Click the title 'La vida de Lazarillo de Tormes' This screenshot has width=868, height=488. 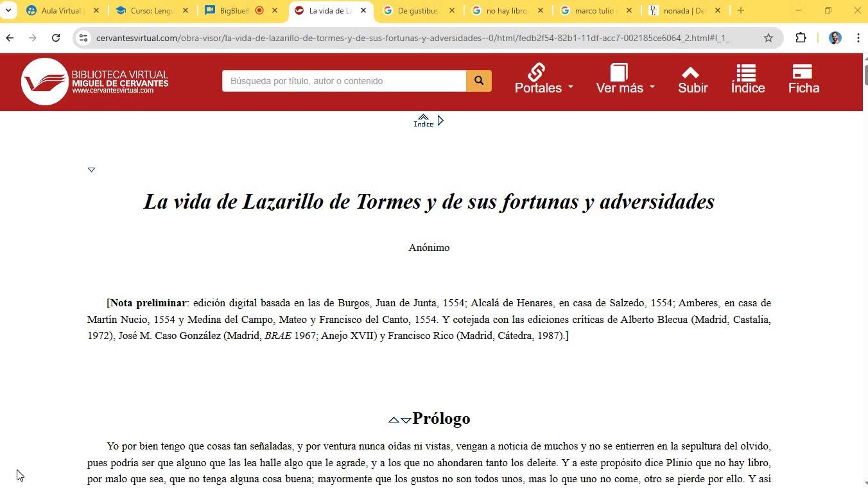click(282, 202)
